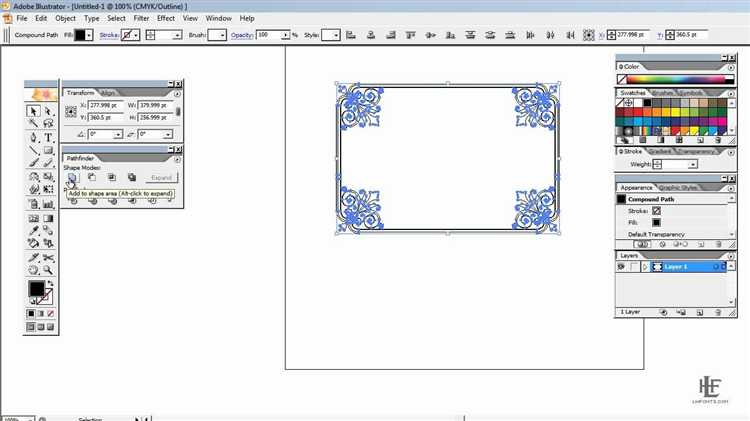This screenshot has height=421, width=750.
Task: Open the Effect menu
Action: pos(166,18)
